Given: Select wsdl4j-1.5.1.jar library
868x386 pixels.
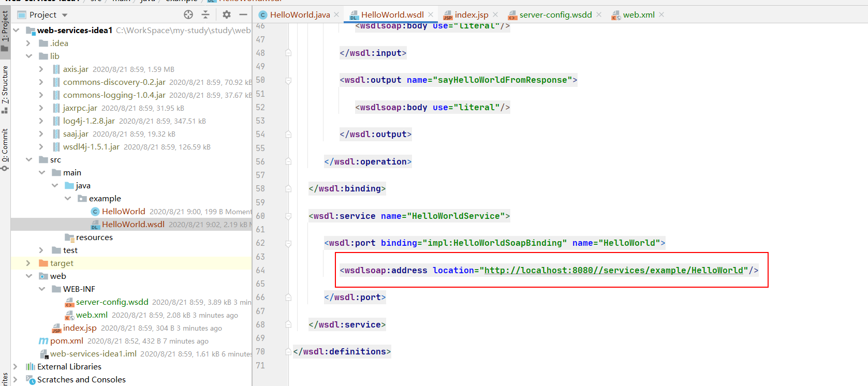Looking at the screenshot, I should (91, 146).
